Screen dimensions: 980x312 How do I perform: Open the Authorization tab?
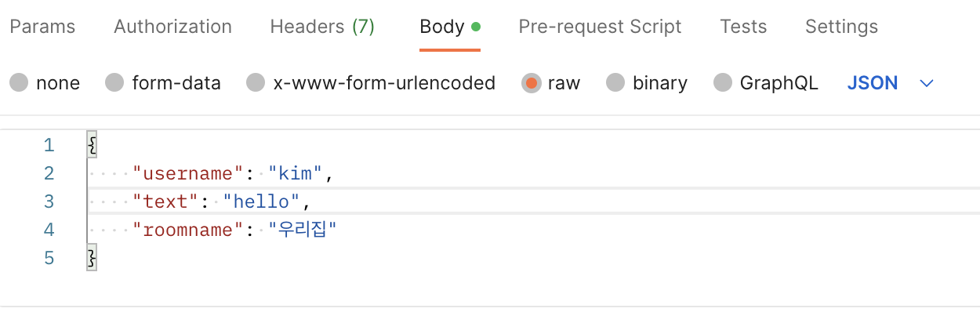[x=172, y=27]
